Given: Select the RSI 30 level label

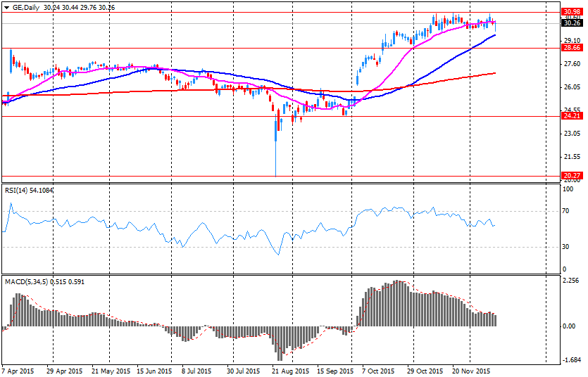Looking at the screenshot, I should [x=565, y=247].
